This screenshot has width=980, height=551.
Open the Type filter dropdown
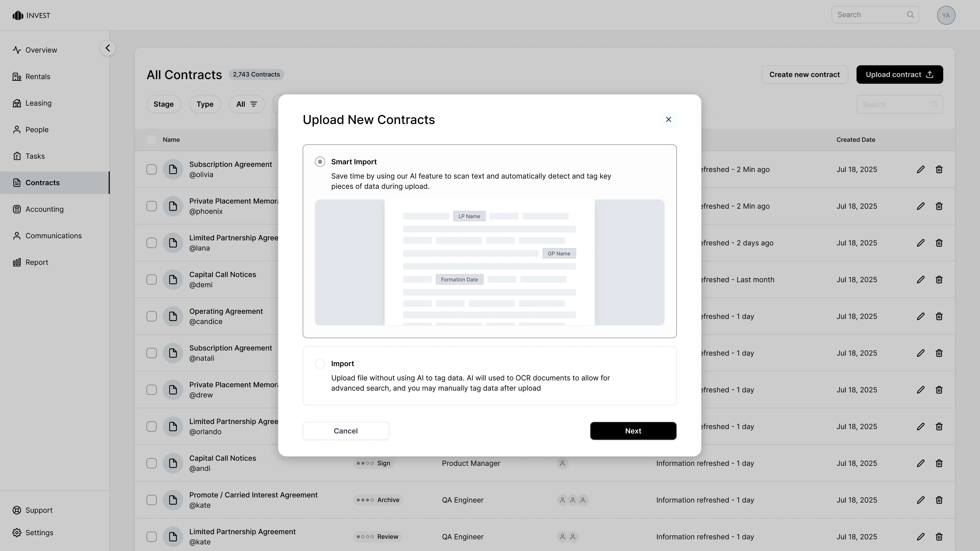[205, 104]
